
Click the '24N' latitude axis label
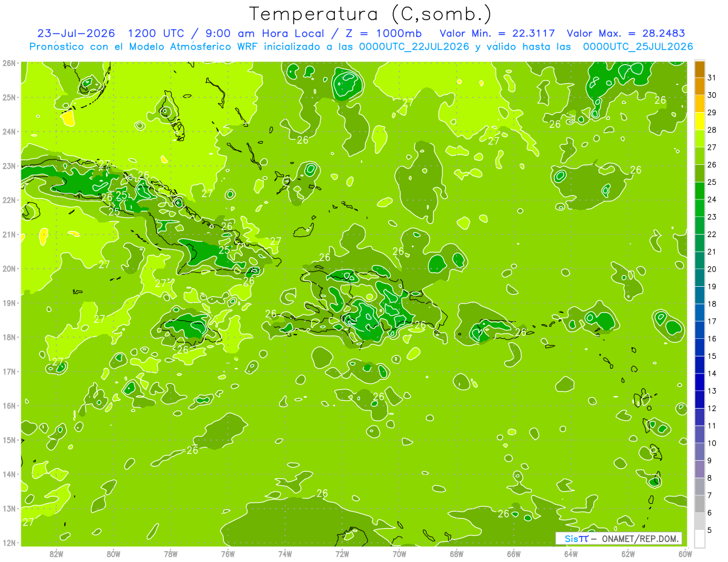tap(9, 132)
